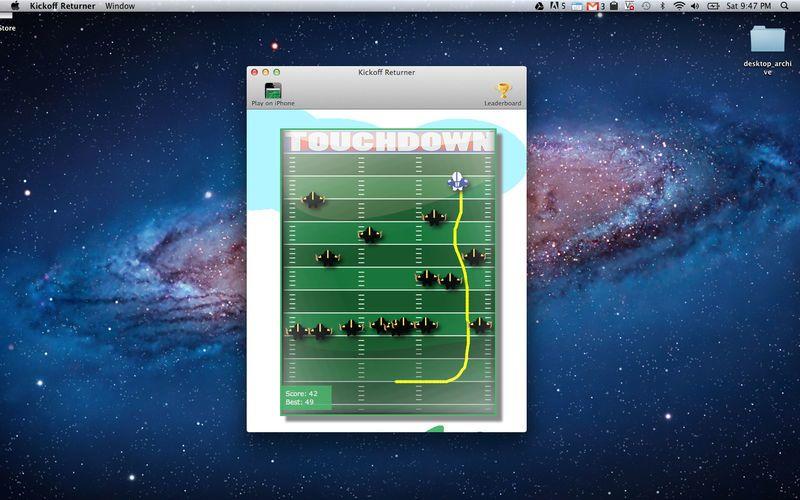Viewport: 800px width, 500px height.
Task: Open the battery status menu
Action: (x=713, y=6)
